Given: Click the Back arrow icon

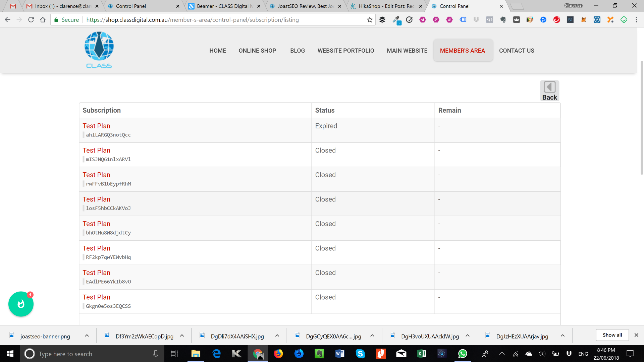Looking at the screenshot, I should tap(549, 87).
